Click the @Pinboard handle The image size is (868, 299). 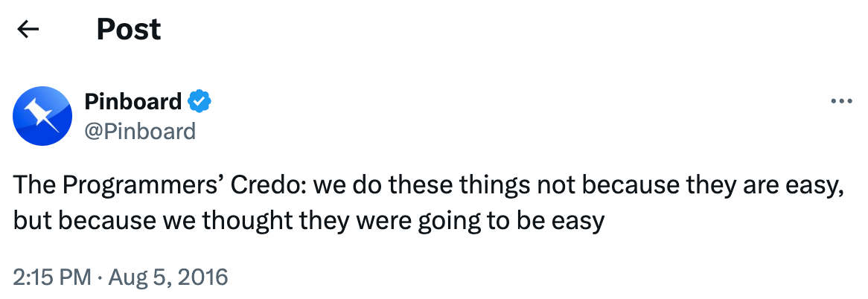(x=140, y=131)
